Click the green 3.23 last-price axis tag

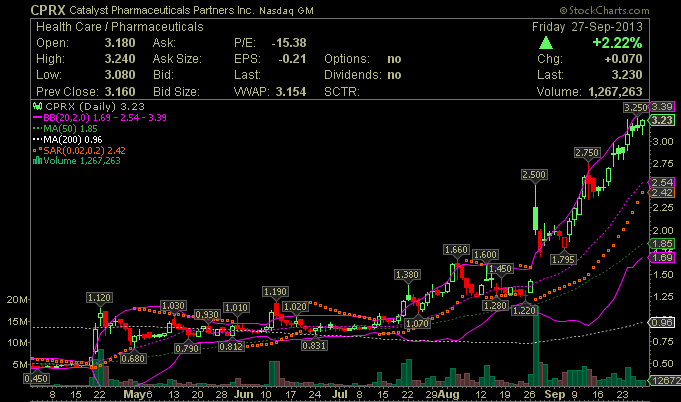pyautogui.click(x=661, y=120)
